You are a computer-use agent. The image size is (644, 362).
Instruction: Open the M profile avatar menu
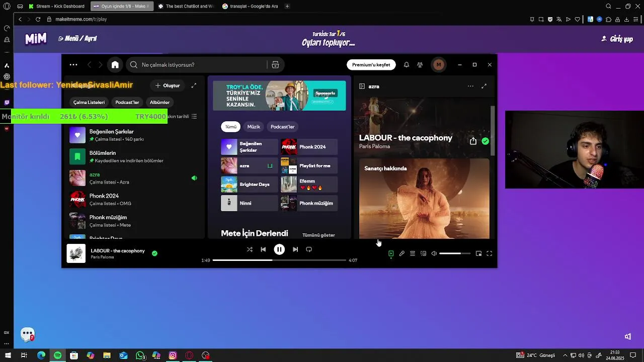(x=439, y=65)
